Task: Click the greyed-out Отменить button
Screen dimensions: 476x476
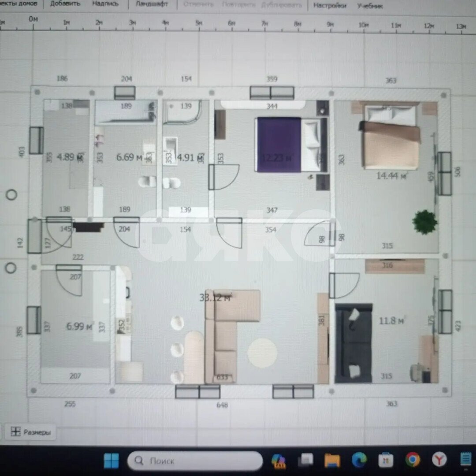Action: [x=198, y=4]
